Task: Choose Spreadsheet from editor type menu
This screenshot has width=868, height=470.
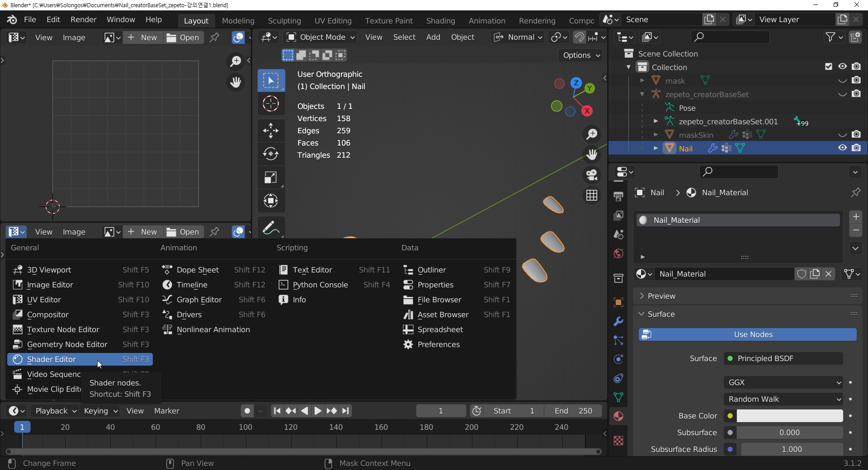Action: (457, 329)
